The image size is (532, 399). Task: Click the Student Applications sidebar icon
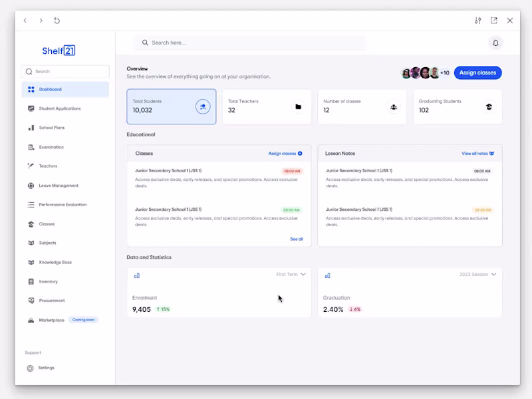(31, 108)
